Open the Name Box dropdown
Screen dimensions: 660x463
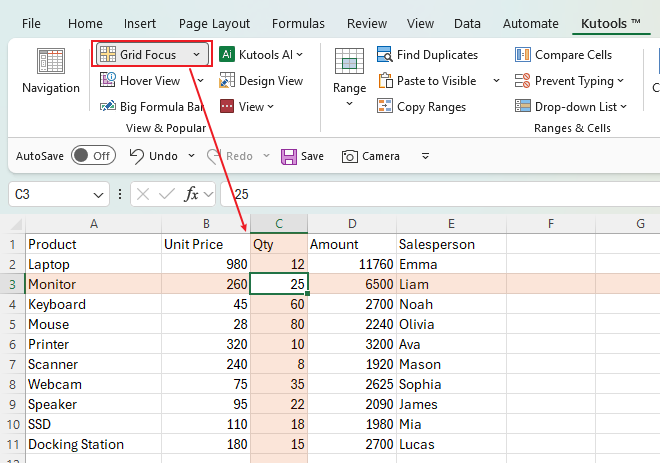click(x=98, y=195)
